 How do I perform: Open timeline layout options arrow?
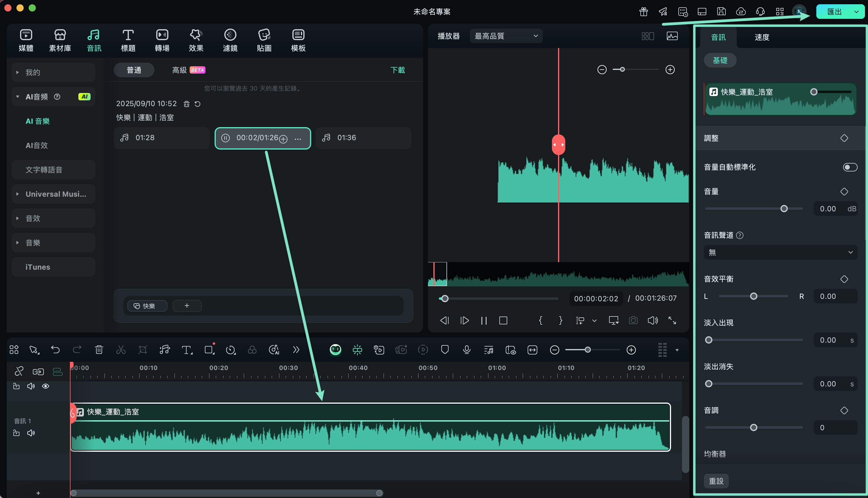[x=677, y=350]
